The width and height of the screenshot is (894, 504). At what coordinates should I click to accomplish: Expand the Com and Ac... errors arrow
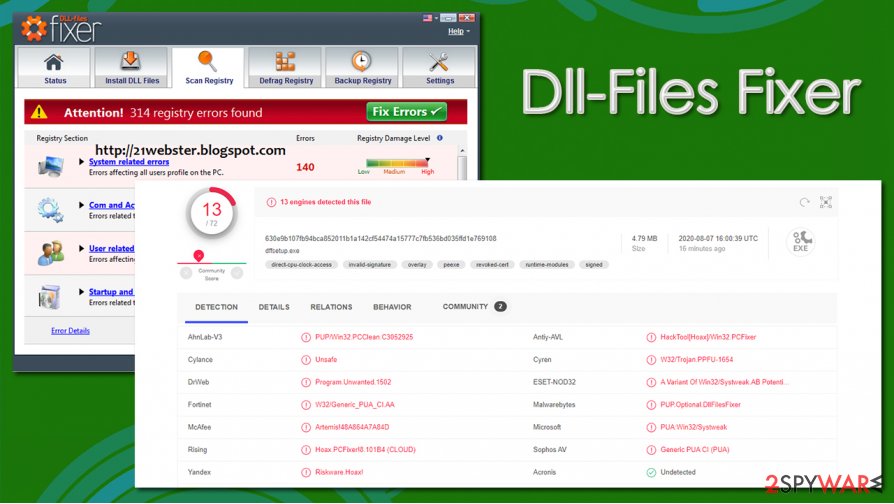[x=82, y=205]
